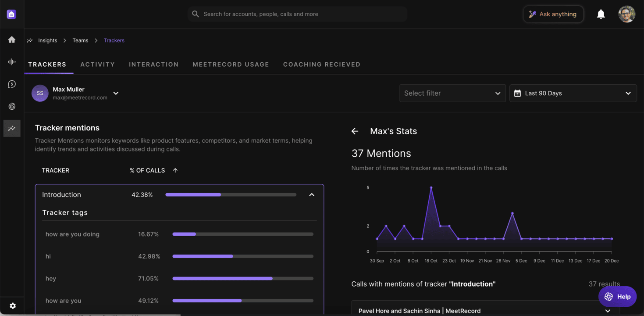Switch to the Activity tab

click(x=97, y=65)
